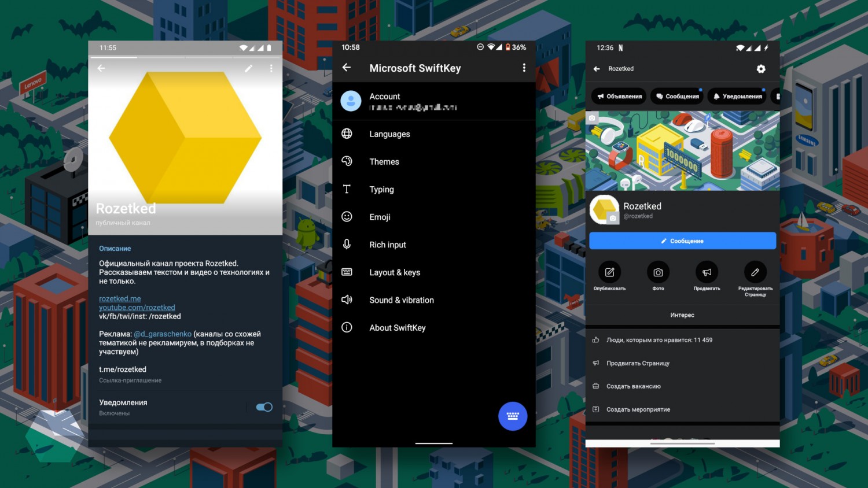The width and height of the screenshot is (868, 488).
Task: Switch to the Сообщения tab
Action: (x=677, y=97)
